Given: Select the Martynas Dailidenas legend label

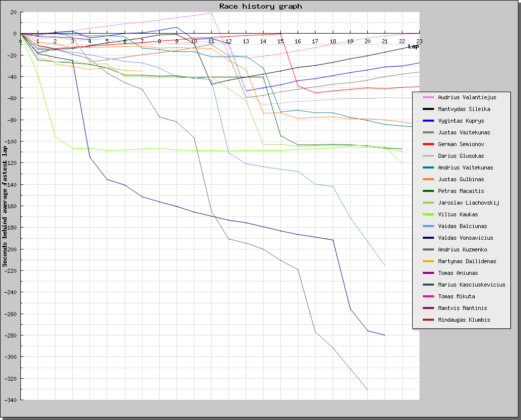Looking at the screenshot, I should [467, 261].
